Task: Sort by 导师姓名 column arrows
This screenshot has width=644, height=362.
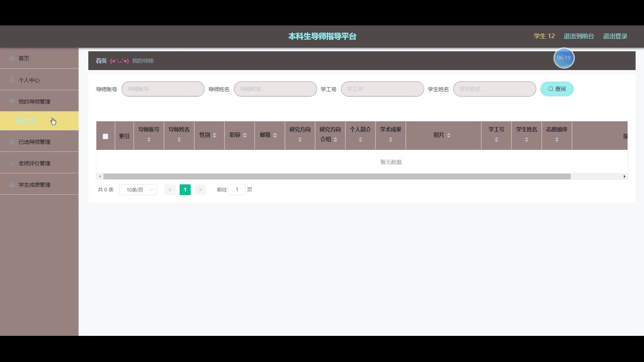Action: point(179,140)
